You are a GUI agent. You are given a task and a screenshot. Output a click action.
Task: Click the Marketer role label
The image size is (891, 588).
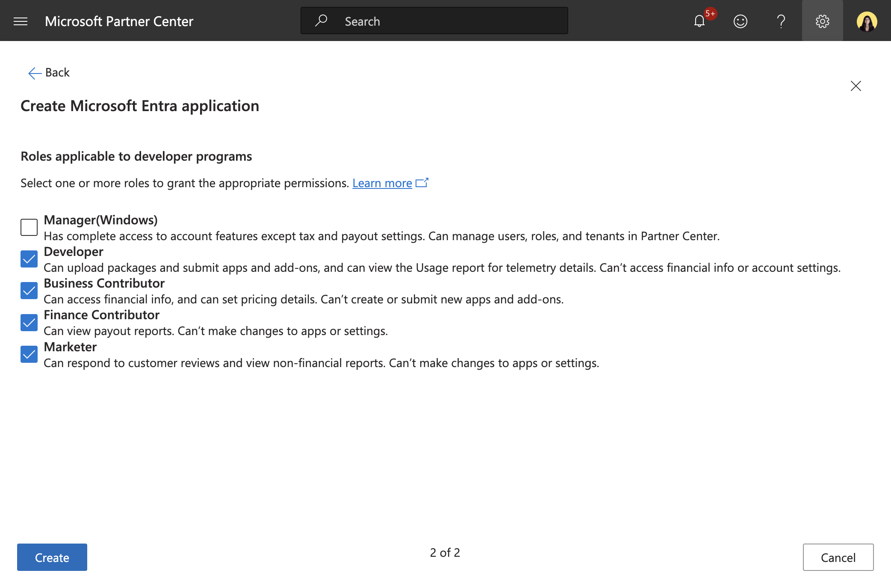point(70,347)
